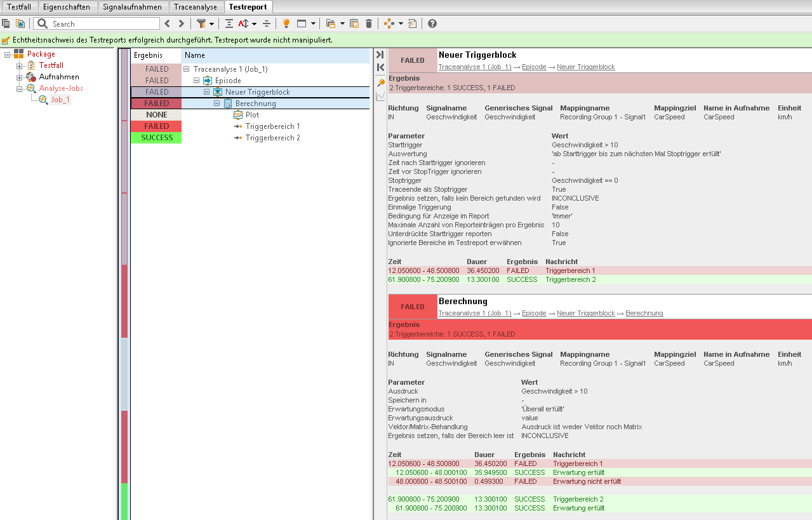Click the orange node structure icon
Image resolution: width=812 pixels, height=520 pixels.
(389, 23)
